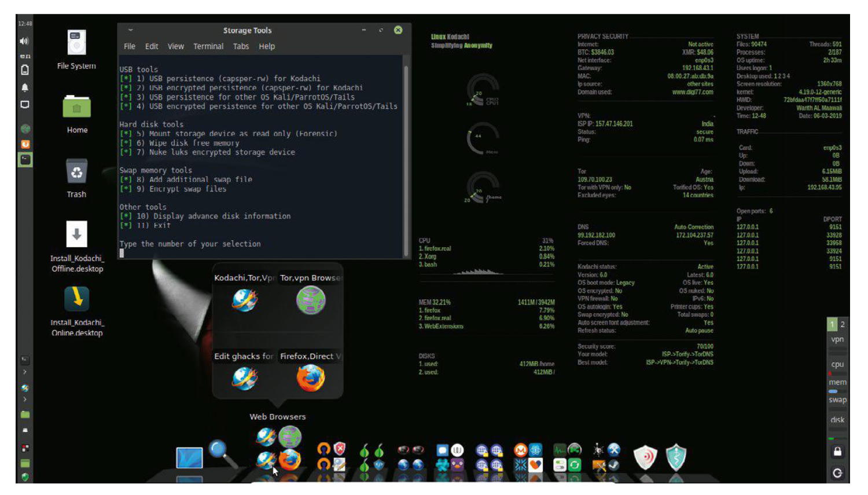This screenshot has width=868, height=495.
Task: Switch to workspace 2 in pager
Action: (843, 324)
